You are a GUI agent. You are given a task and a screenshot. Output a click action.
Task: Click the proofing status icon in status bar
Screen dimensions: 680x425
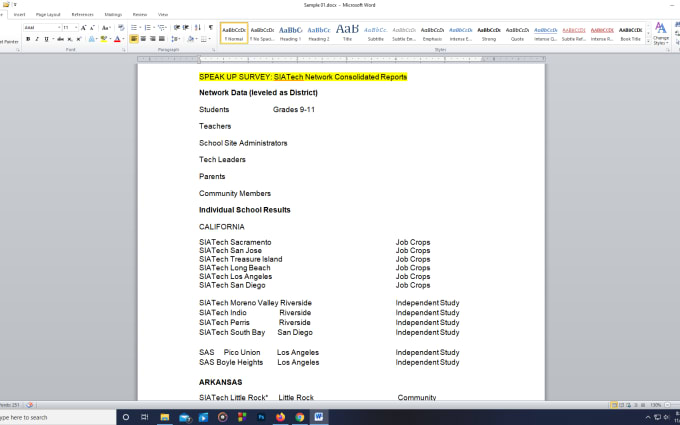click(29, 405)
